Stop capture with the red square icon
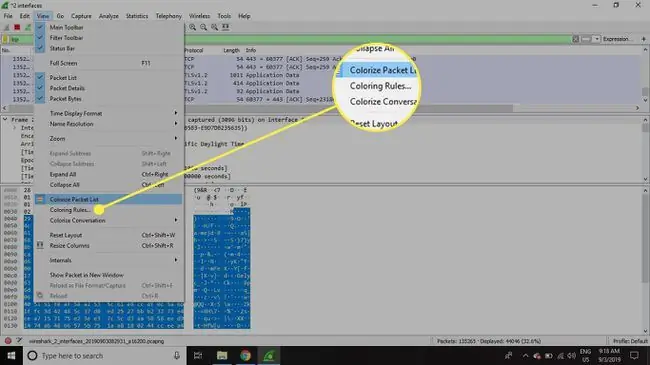Image resolution: width=650 pixels, height=365 pixels. pyautogui.click(x=17, y=27)
